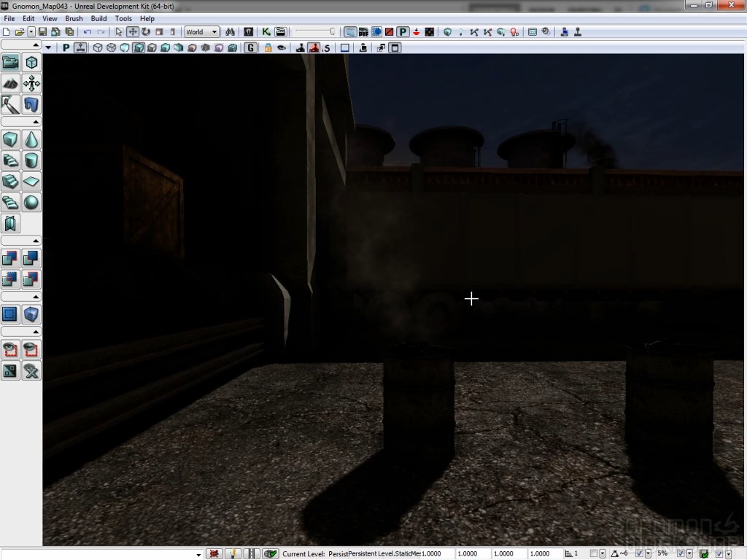Click the Play In Editor joystick icon

pyautogui.click(x=578, y=32)
